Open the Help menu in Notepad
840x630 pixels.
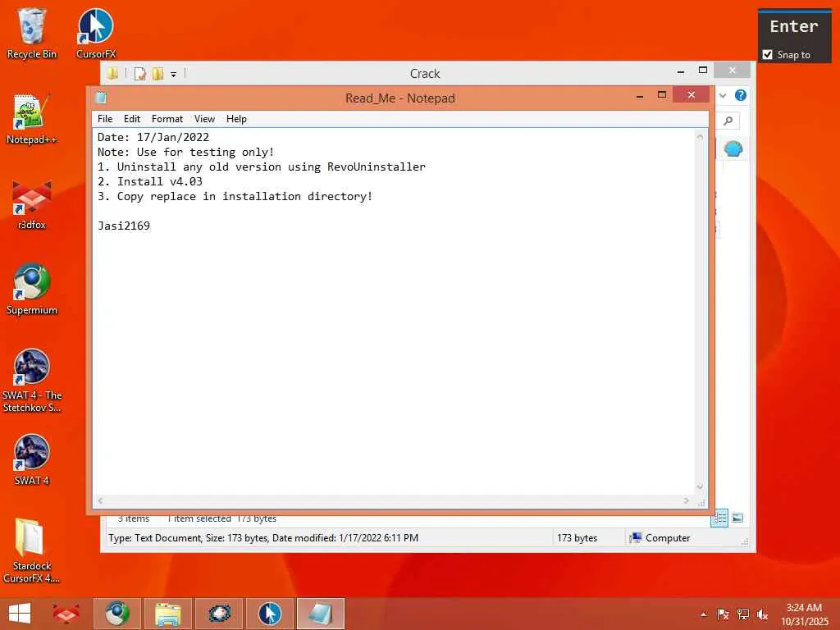coord(236,119)
